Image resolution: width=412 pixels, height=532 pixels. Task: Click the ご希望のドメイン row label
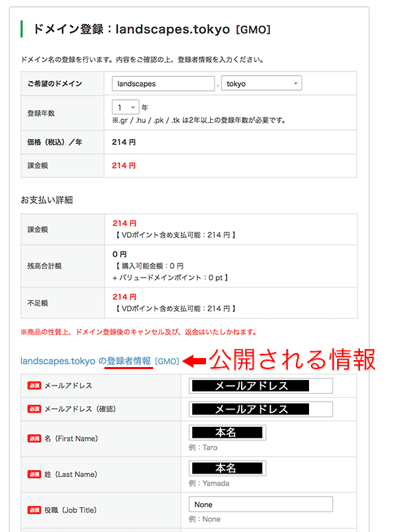(x=55, y=83)
